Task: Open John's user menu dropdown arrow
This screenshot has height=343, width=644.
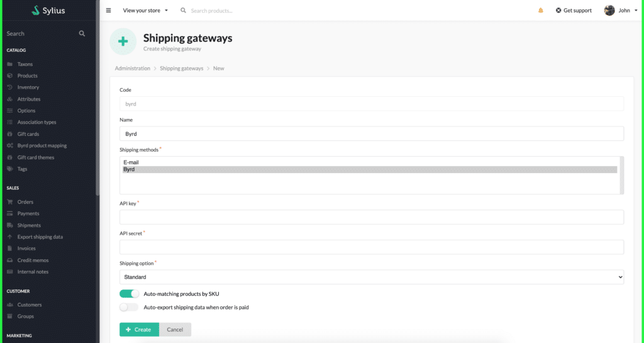Action: click(x=636, y=11)
